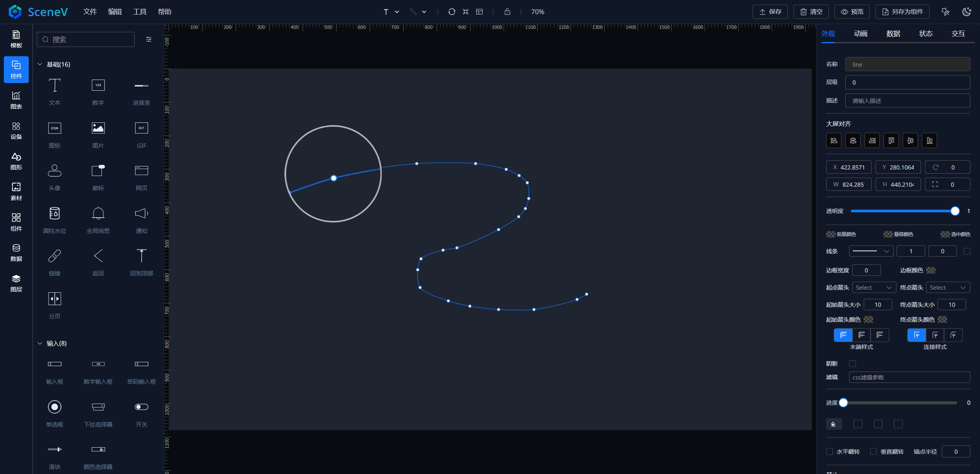Select the 圆柱水位 cylinder widget
This screenshot has height=474, width=980.
pyautogui.click(x=54, y=219)
